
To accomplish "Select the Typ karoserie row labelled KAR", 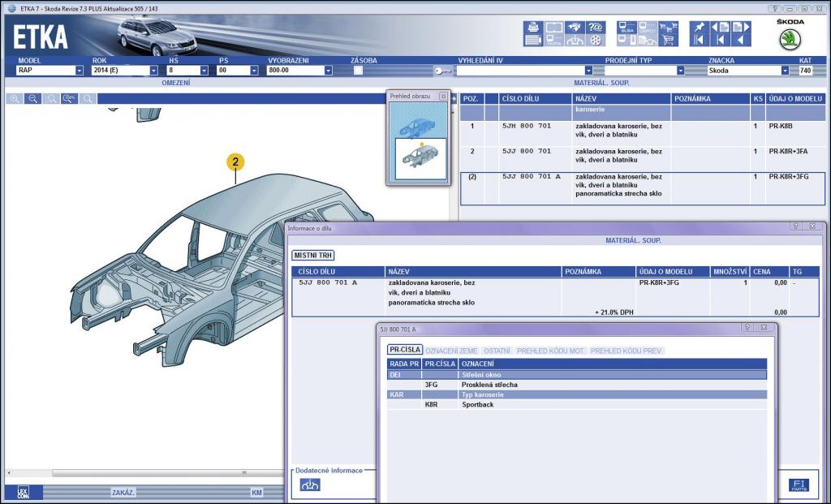I will pyautogui.click(x=577, y=394).
